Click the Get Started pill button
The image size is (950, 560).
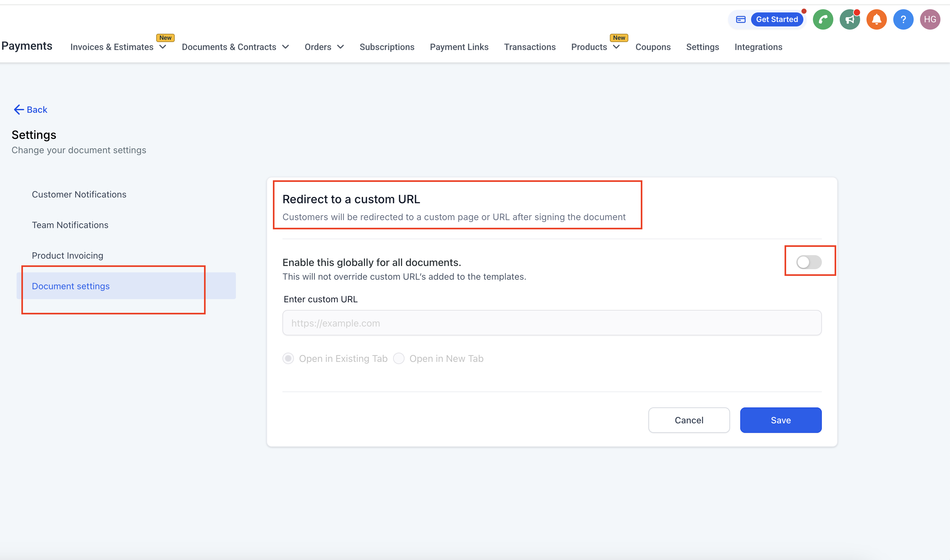pos(777,19)
